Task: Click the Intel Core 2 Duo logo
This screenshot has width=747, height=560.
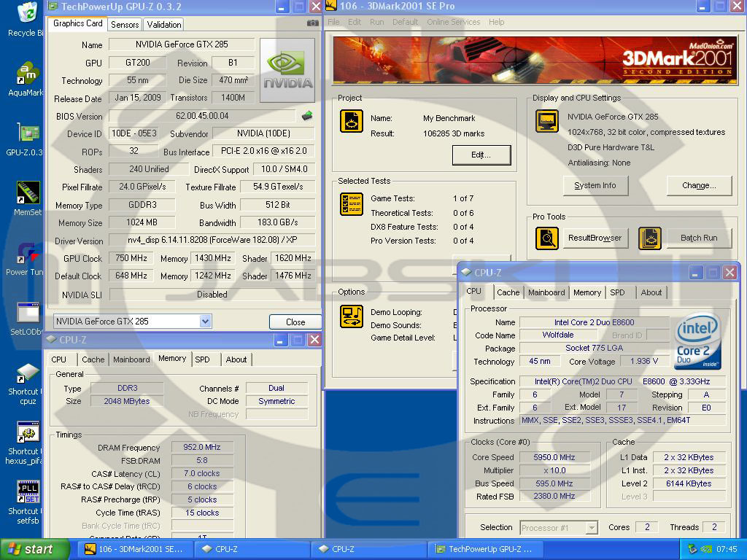Action: point(698,341)
